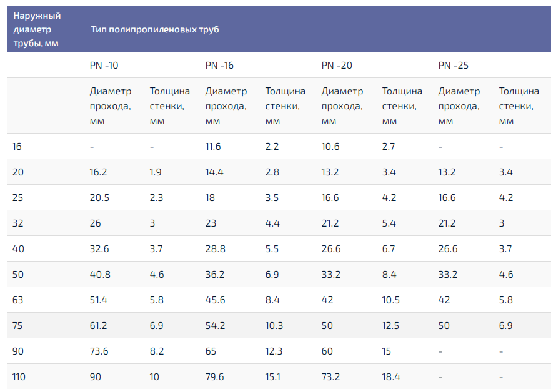This screenshot has width=551, height=392.
Task: Select the 63 outer diameter row label
Action: pos(17,300)
